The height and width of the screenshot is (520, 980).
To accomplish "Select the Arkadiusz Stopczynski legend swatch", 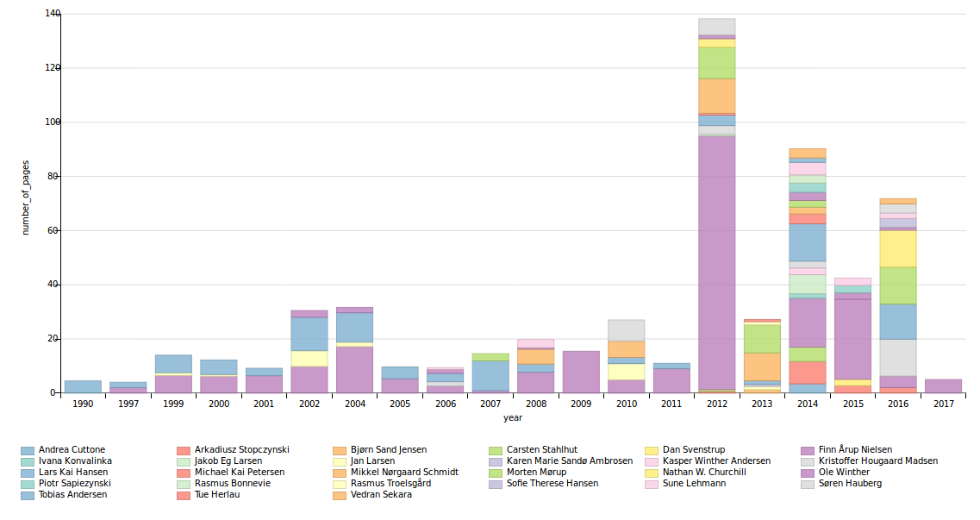I will coord(183,451).
